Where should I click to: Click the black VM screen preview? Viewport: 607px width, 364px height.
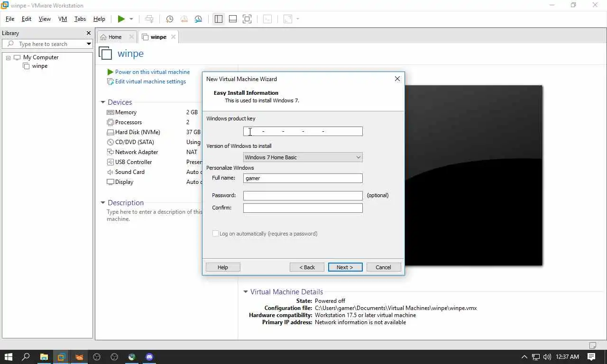click(x=473, y=175)
